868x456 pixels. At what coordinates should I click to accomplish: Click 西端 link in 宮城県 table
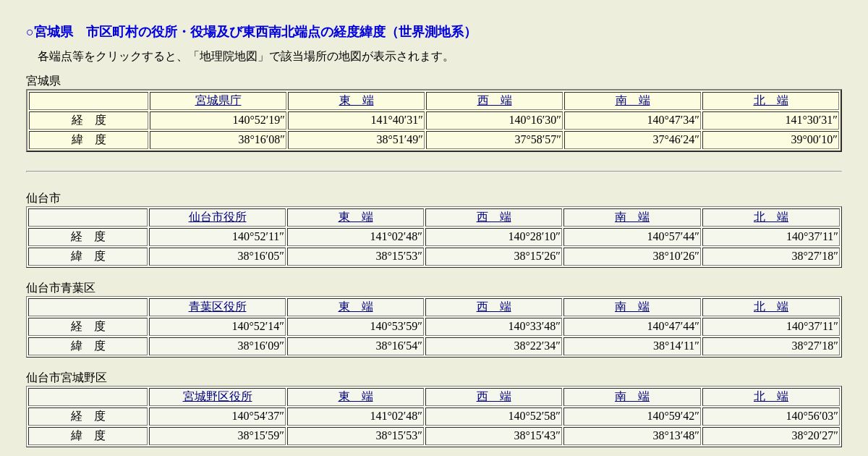[x=495, y=101]
